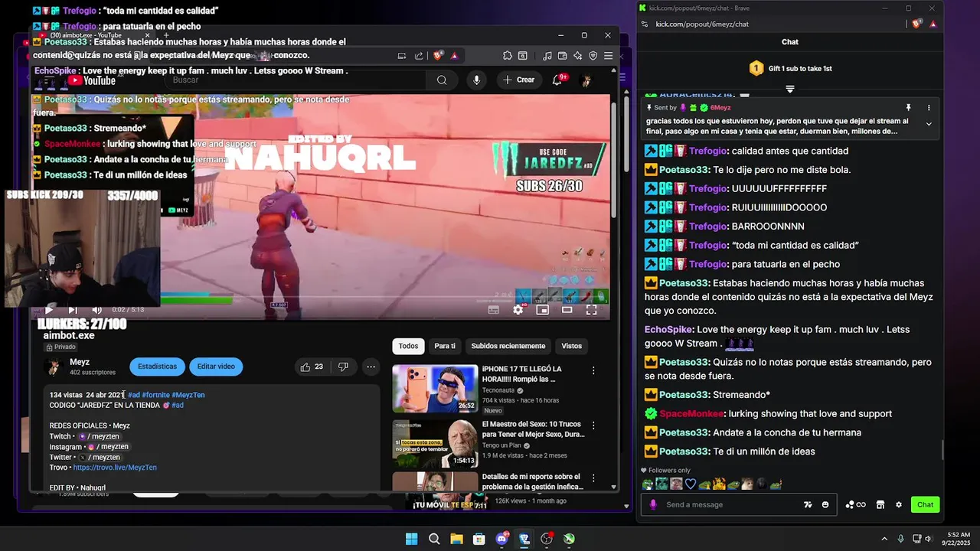Open Brave Shields in Kick chat window
The image size is (980, 551).
pyautogui.click(x=917, y=24)
